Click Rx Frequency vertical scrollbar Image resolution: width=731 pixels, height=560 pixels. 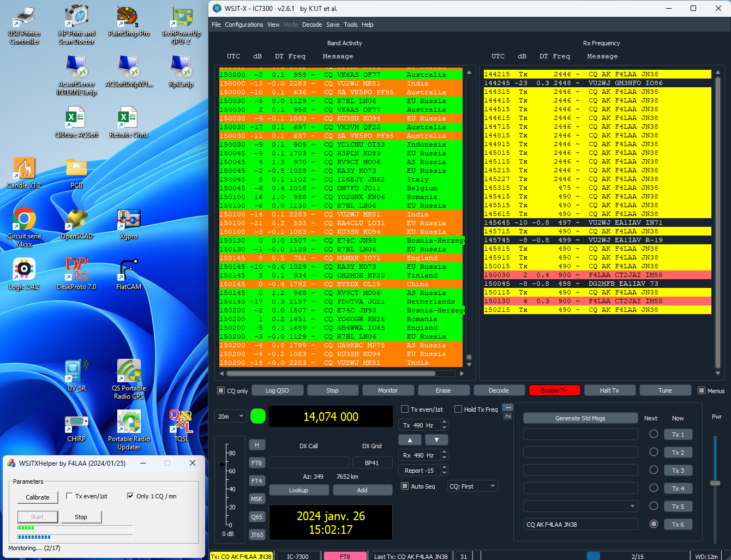tap(718, 224)
